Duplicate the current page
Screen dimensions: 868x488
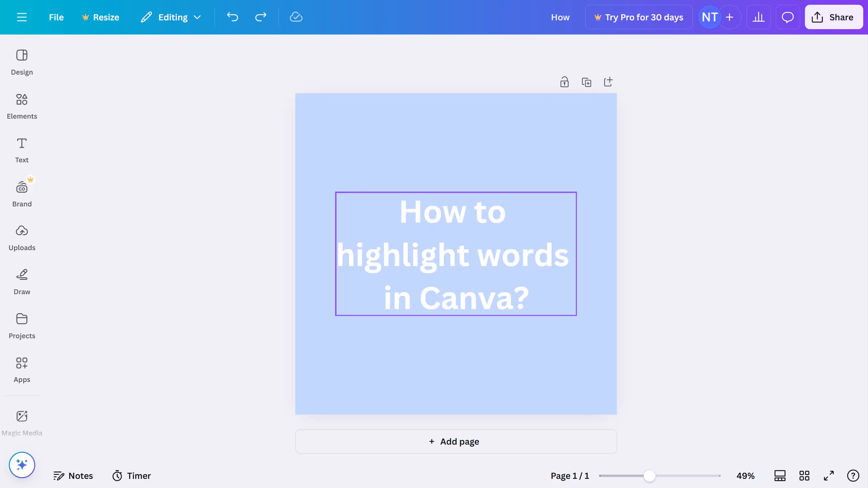587,82
